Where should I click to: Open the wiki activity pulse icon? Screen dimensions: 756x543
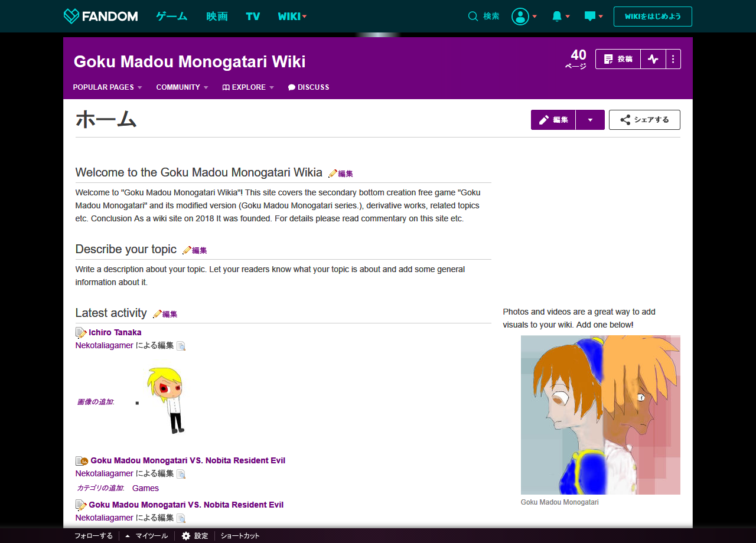[x=653, y=59]
